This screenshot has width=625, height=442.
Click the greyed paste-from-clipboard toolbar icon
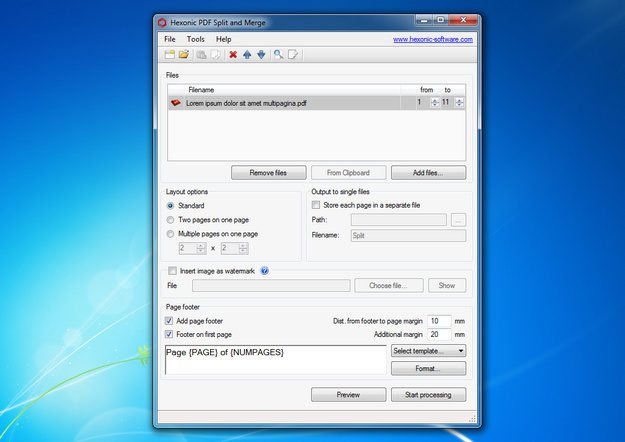tap(201, 55)
